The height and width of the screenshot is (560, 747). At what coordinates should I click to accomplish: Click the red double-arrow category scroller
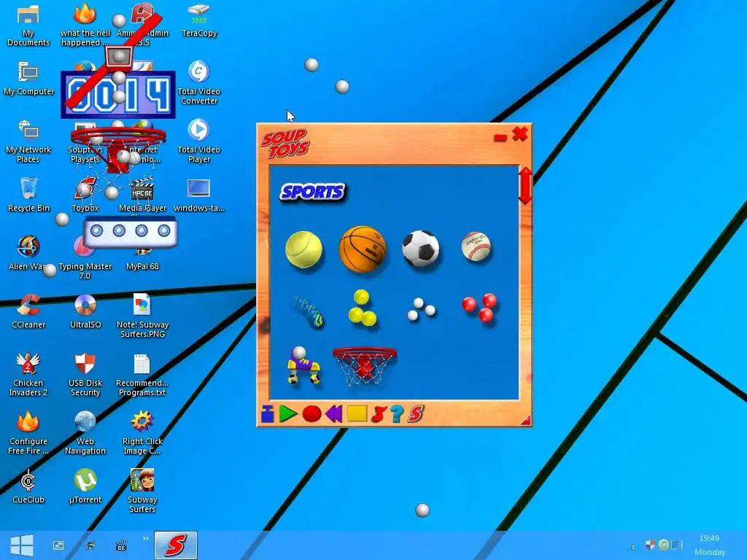pos(525,186)
